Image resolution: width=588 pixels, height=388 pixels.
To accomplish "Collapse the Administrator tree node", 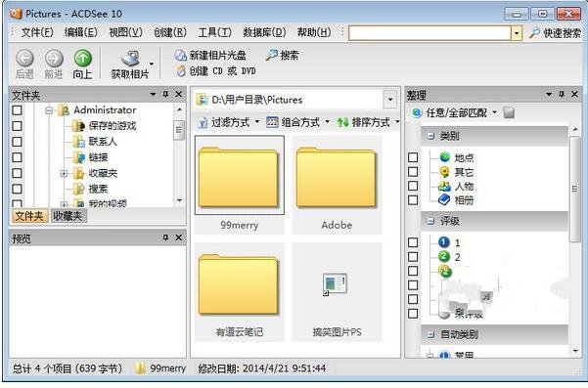I will tap(49, 110).
